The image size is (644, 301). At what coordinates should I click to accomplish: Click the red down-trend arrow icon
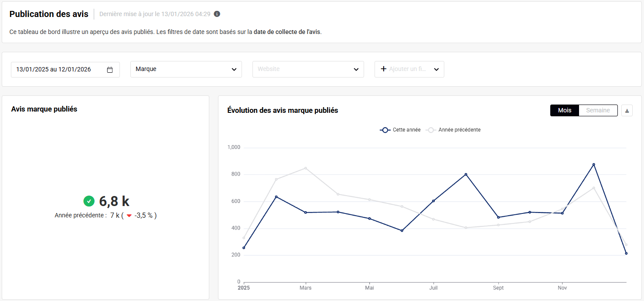pos(129,216)
